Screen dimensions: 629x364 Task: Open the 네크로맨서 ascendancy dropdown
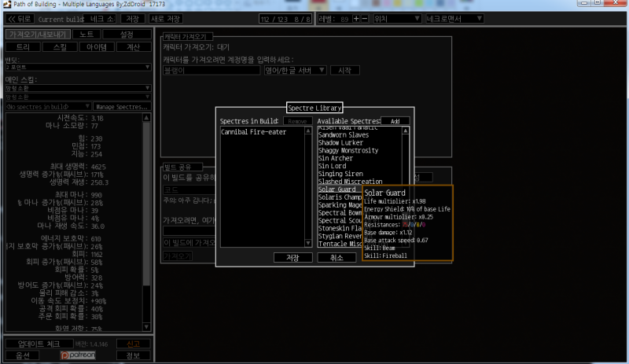coord(454,18)
